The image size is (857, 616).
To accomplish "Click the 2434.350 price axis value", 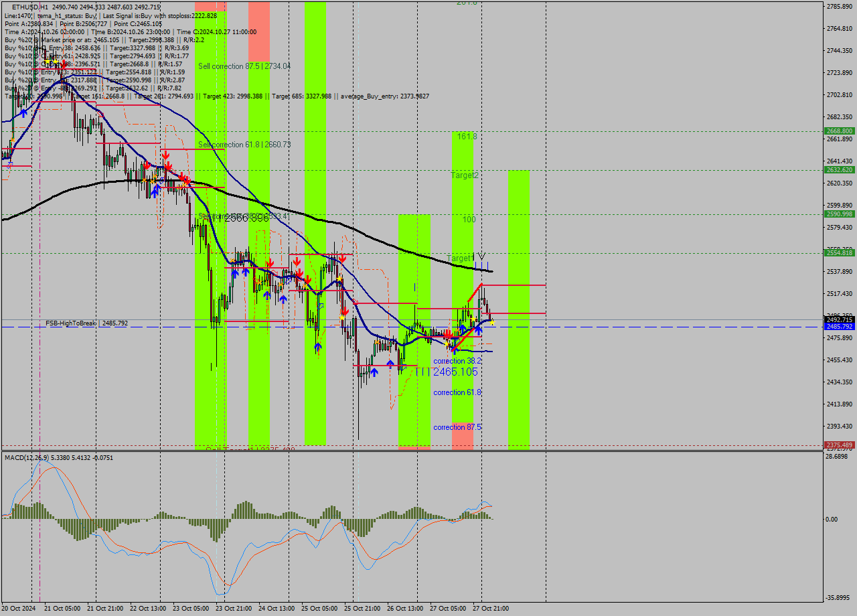I will (840, 382).
